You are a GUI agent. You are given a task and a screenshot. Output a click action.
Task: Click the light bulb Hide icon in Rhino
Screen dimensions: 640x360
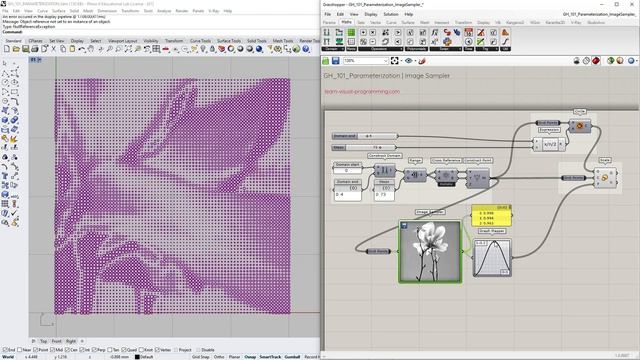tap(203, 49)
